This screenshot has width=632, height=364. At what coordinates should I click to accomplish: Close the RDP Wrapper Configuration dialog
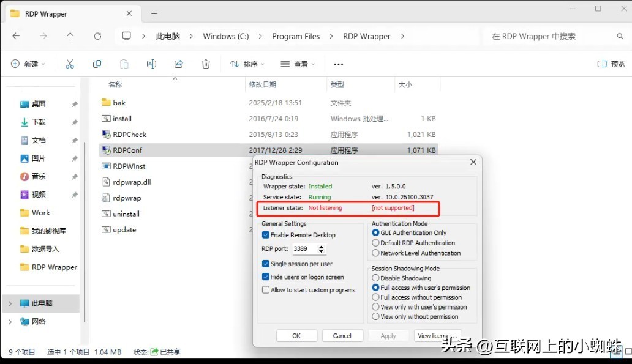(x=473, y=162)
